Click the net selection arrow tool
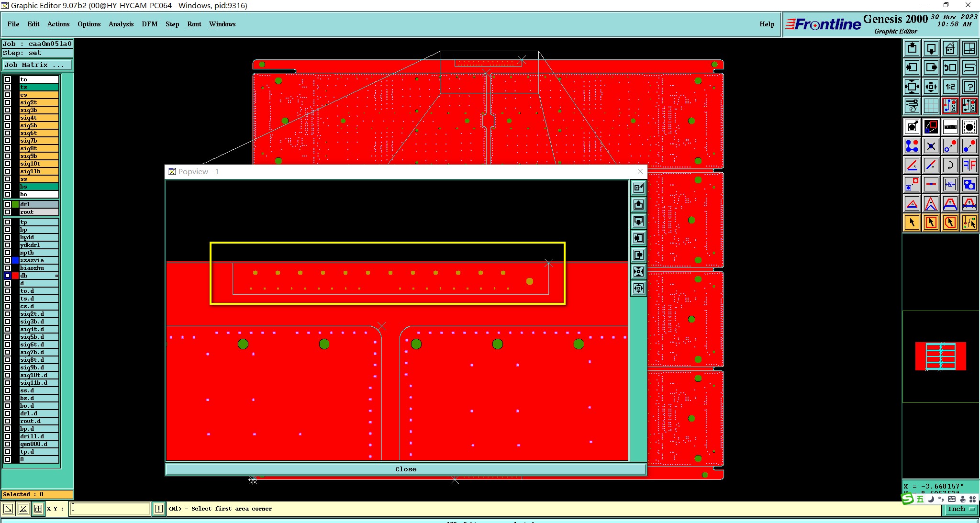This screenshot has width=980, height=523. coord(969,223)
